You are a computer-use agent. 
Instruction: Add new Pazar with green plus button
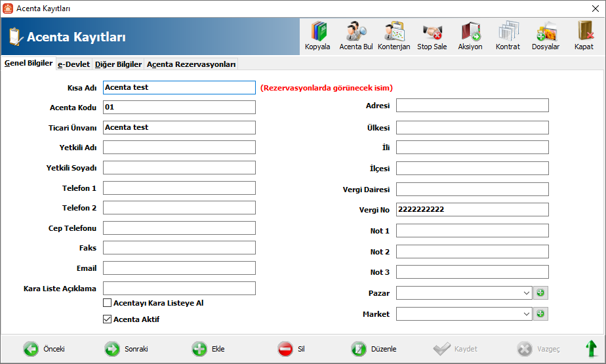coord(540,293)
